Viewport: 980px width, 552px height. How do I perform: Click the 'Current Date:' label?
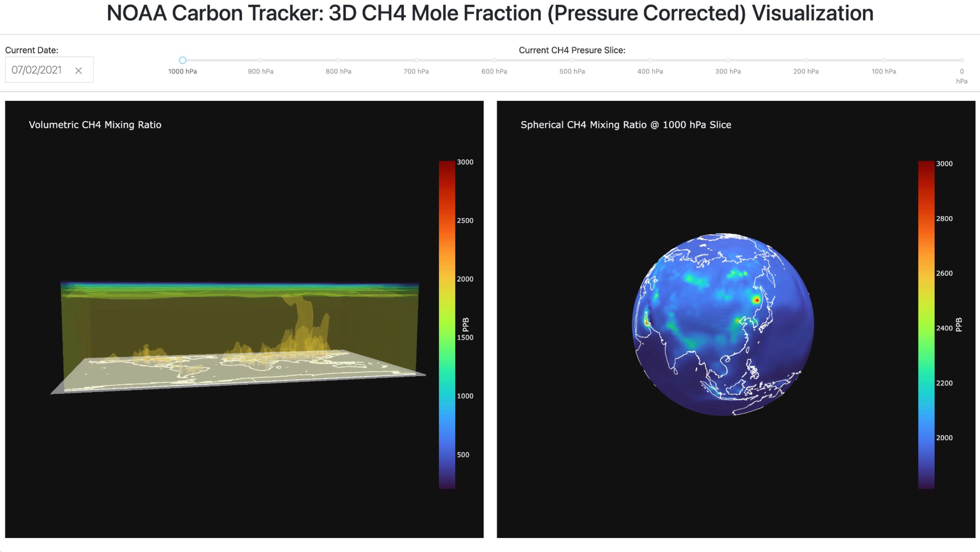[32, 50]
